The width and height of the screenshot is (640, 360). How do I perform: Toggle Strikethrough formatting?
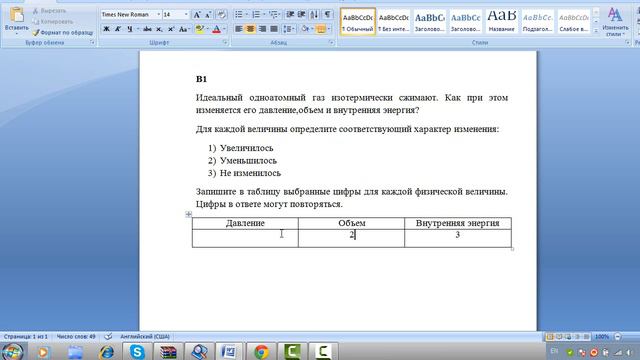tap(147, 29)
